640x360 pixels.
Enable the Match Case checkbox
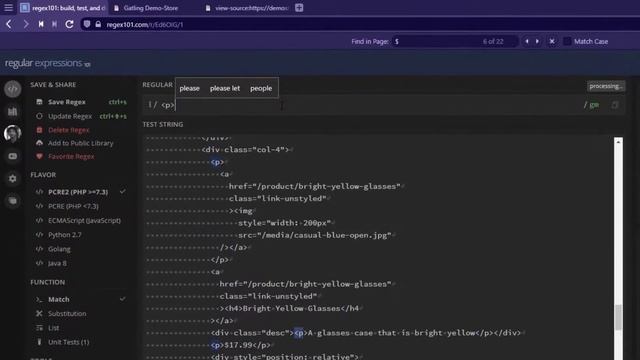(567, 41)
